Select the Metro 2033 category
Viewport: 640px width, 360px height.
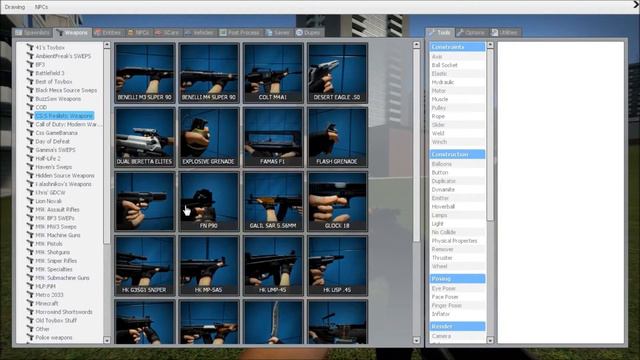coord(49,295)
